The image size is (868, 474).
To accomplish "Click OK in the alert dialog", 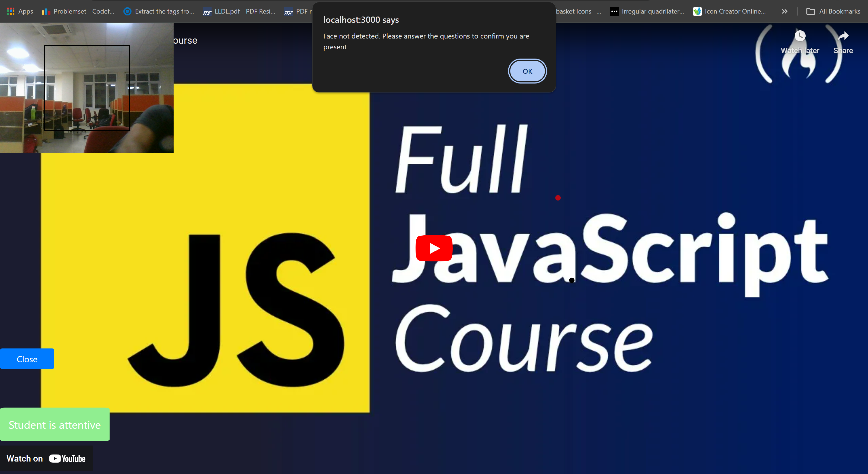I will point(527,71).
